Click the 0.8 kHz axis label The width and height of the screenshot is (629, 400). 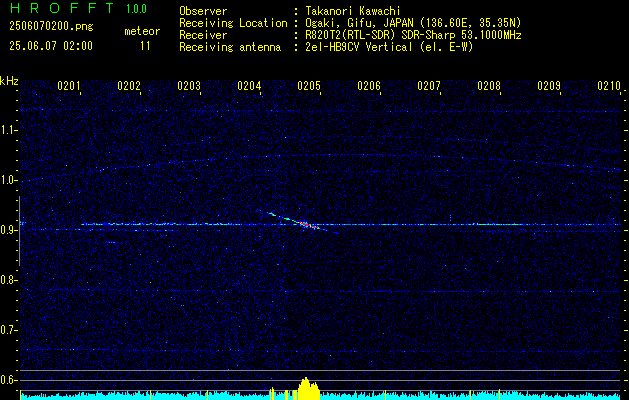pos(8,280)
